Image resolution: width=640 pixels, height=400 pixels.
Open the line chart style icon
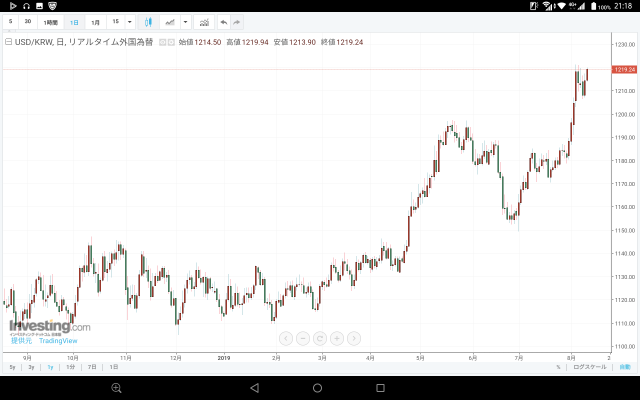(x=169, y=21)
